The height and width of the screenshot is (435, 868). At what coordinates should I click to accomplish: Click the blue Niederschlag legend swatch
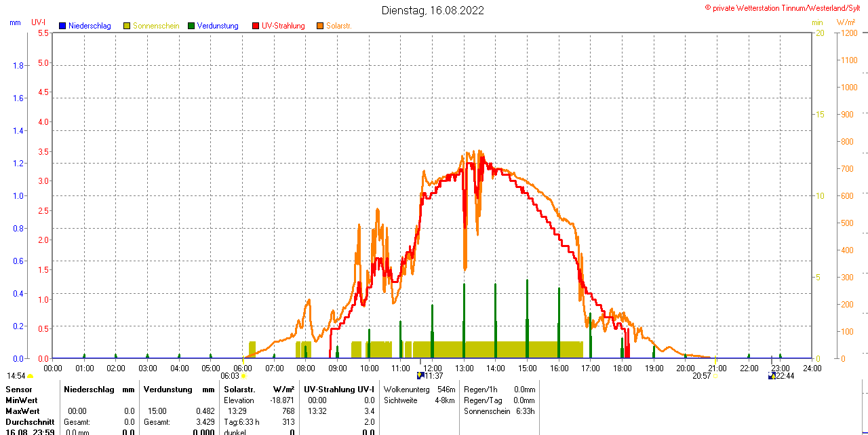62,26
